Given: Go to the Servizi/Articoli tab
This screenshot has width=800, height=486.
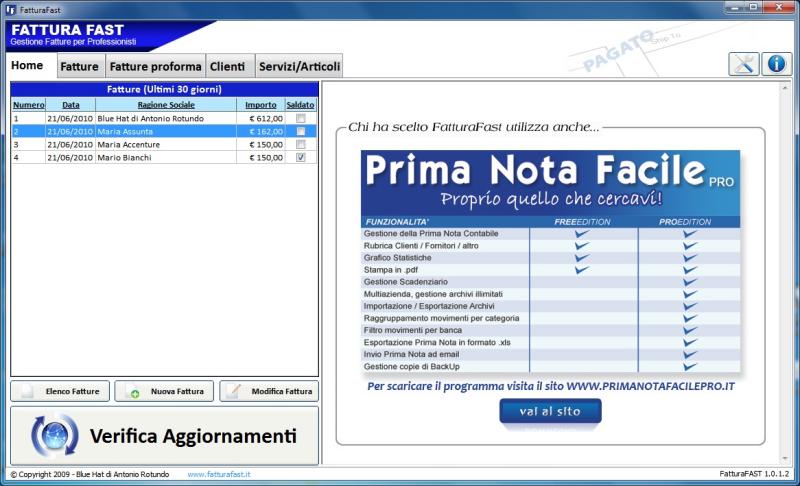Looking at the screenshot, I should point(299,67).
